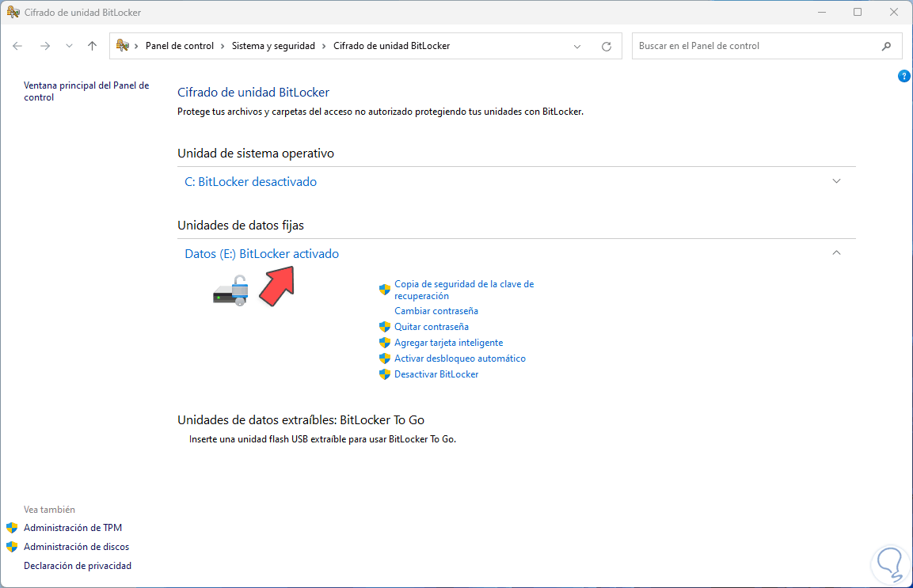Click shield icon beside Desactivar BitLocker

(x=384, y=374)
